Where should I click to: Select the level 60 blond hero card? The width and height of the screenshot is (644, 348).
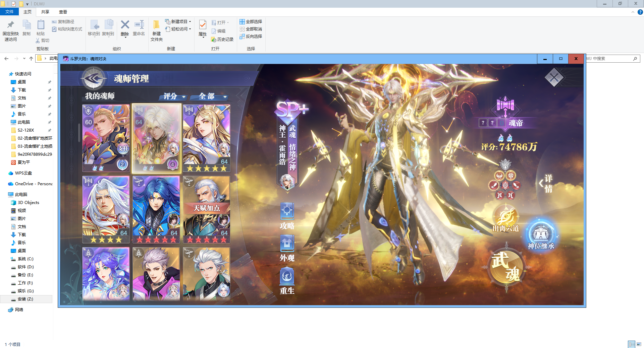(x=106, y=138)
